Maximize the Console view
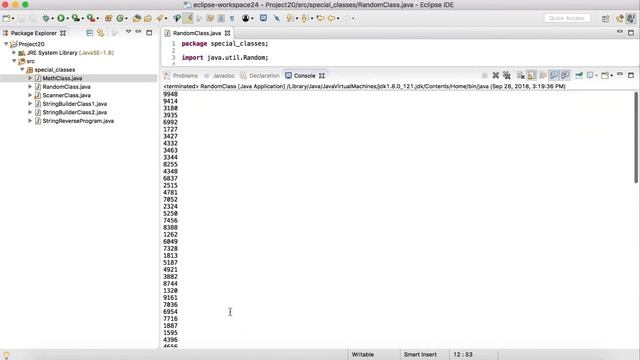Image resolution: width=640 pixels, height=360 pixels. point(631,75)
